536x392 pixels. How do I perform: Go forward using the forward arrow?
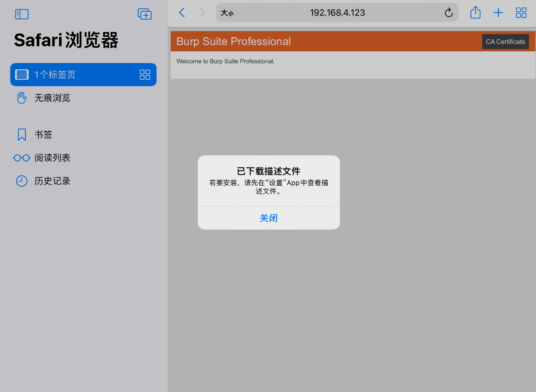click(x=202, y=13)
